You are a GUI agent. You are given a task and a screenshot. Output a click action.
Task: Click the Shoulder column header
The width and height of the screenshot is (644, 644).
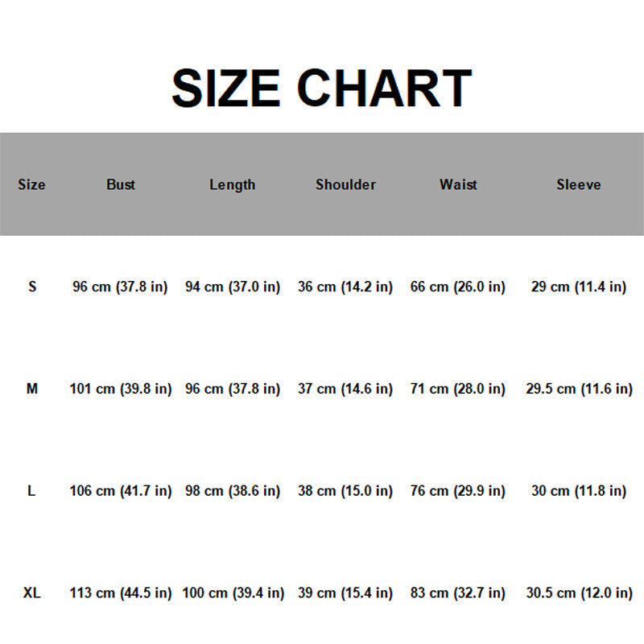tap(345, 184)
